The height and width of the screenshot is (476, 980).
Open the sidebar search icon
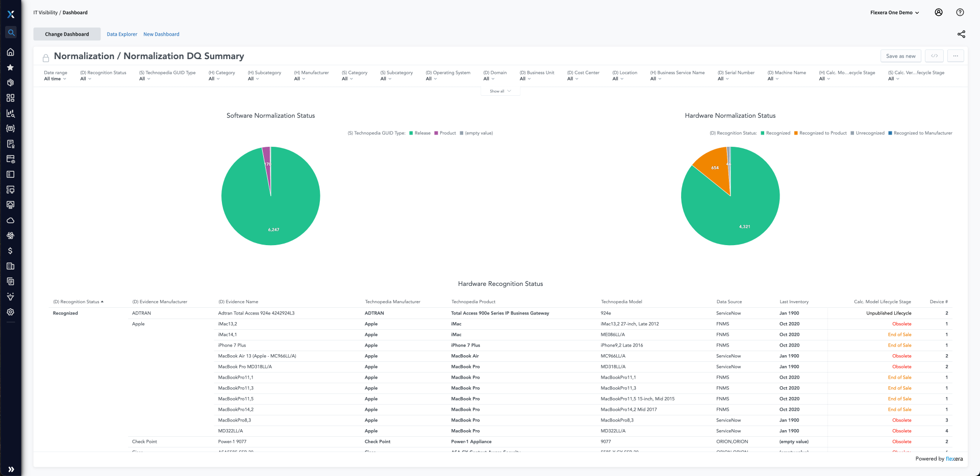click(x=11, y=33)
